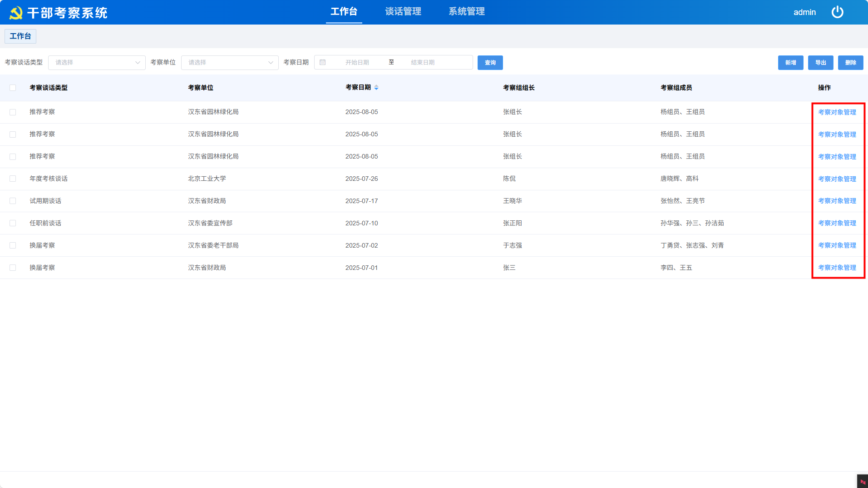The width and height of the screenshot is (868, 488).
Task: Click the 陈侃 group leader cell
Action: 509,179
